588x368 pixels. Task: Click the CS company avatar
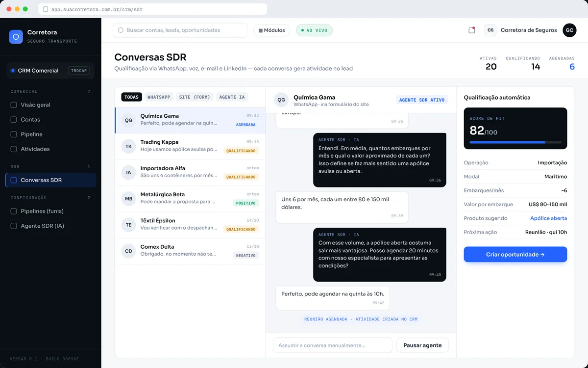coord(490,30)
